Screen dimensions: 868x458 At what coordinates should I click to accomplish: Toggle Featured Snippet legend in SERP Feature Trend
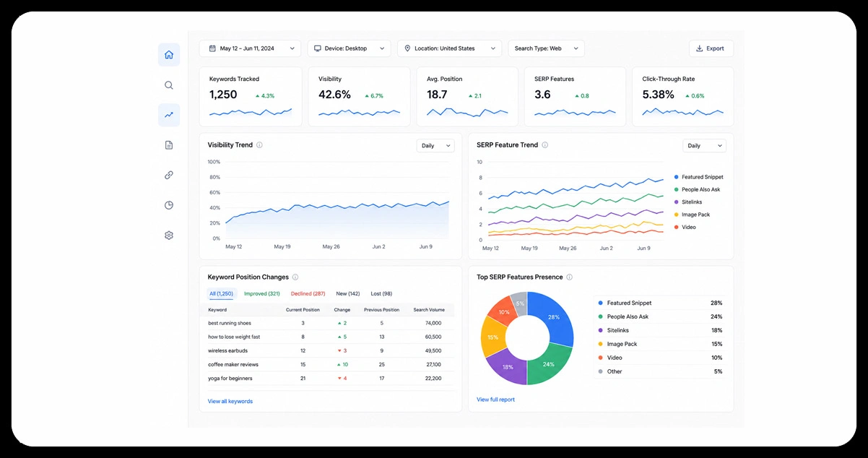[698, 177]
